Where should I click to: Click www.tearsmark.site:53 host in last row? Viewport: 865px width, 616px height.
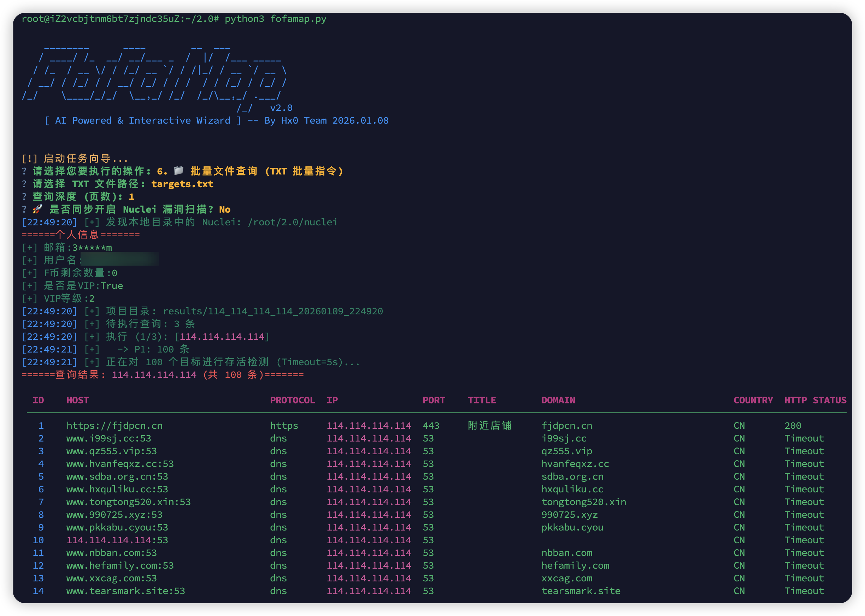(x=125, y=591)
